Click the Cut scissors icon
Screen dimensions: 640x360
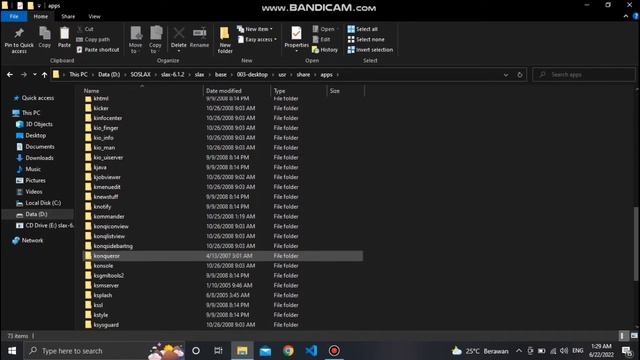click(x=80, y=29)
